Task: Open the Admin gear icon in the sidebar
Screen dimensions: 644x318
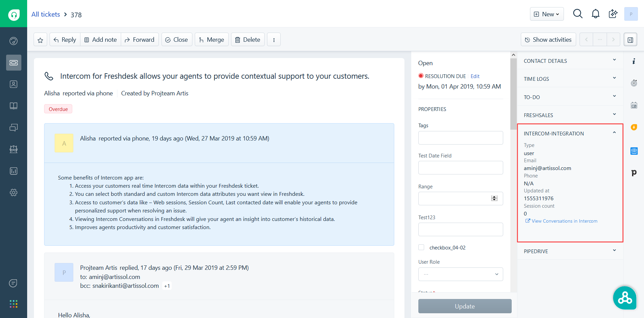Action: [x=14, y=192]
